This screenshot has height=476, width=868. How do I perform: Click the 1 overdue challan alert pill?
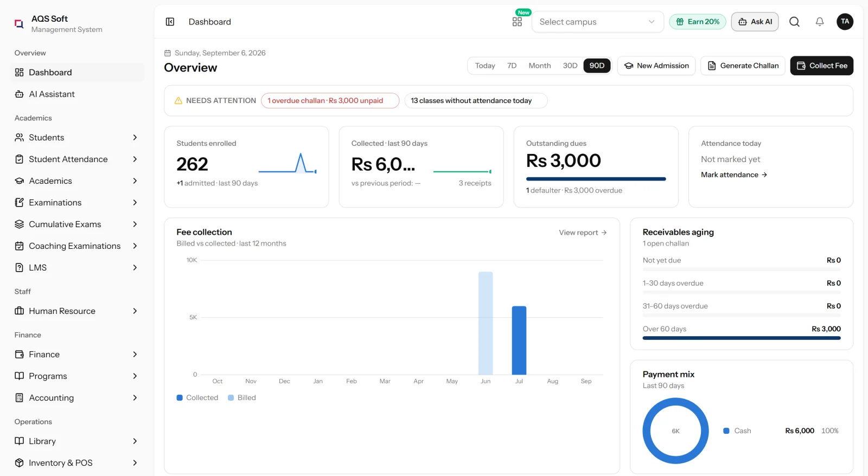(330, 101)
